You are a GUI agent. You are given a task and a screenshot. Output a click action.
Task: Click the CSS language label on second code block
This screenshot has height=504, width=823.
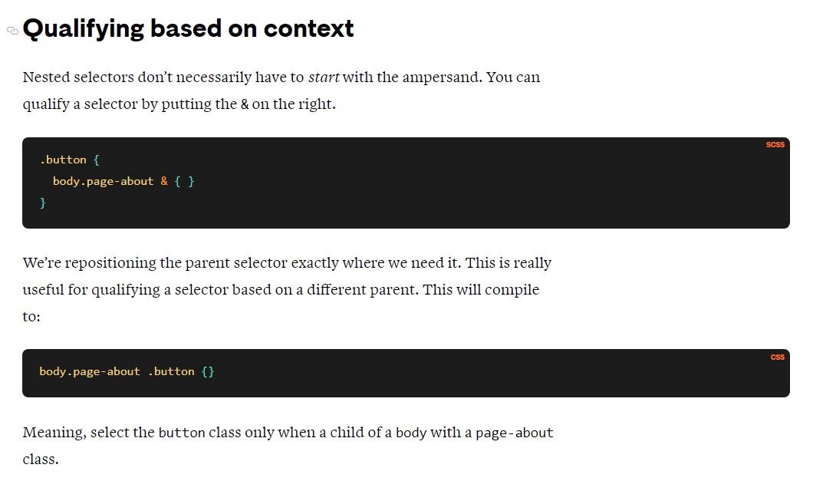tap(777, 357)
